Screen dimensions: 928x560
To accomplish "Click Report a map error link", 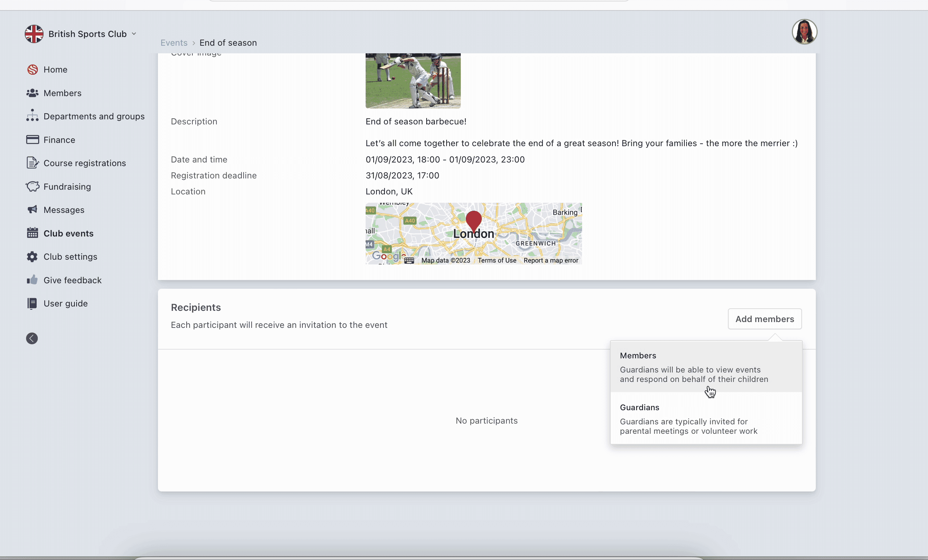I will click(551, 260).
